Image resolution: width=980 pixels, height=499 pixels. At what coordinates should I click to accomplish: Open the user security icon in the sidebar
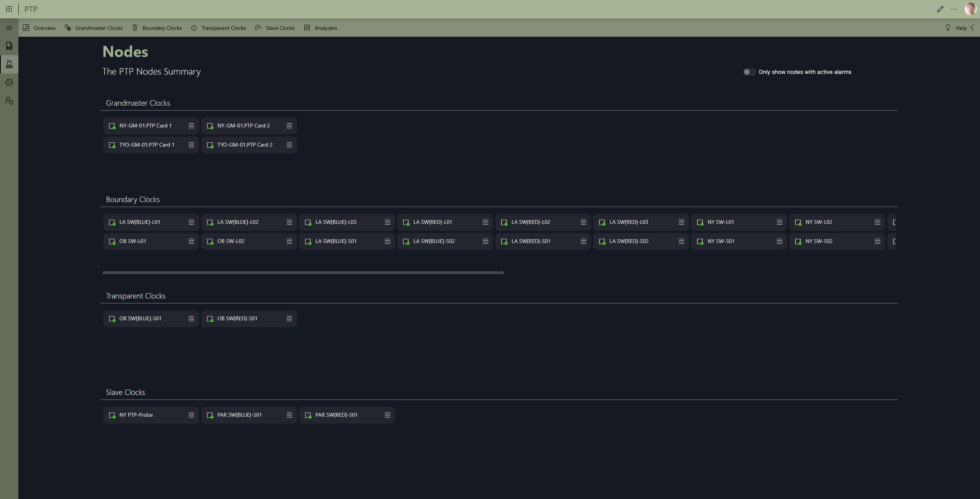click(9, 101)
